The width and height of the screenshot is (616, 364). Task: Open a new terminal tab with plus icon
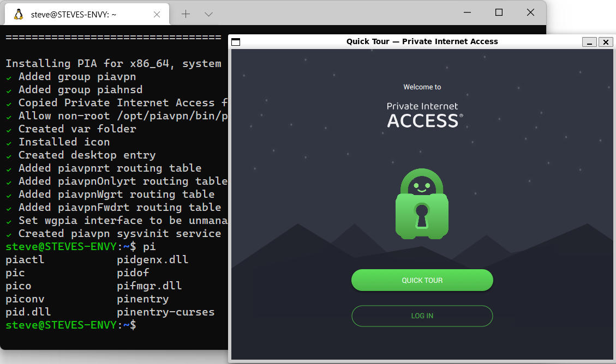186,14
